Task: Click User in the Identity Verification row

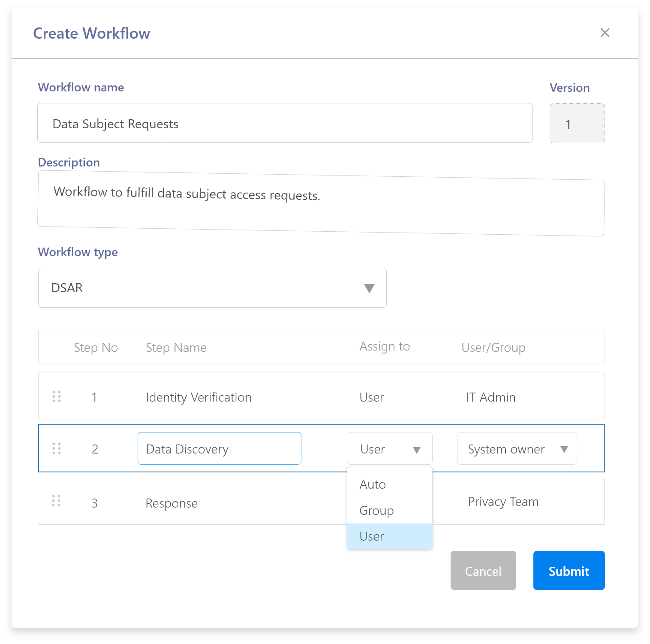Action: pyautogui.click(x=372, y=397)
